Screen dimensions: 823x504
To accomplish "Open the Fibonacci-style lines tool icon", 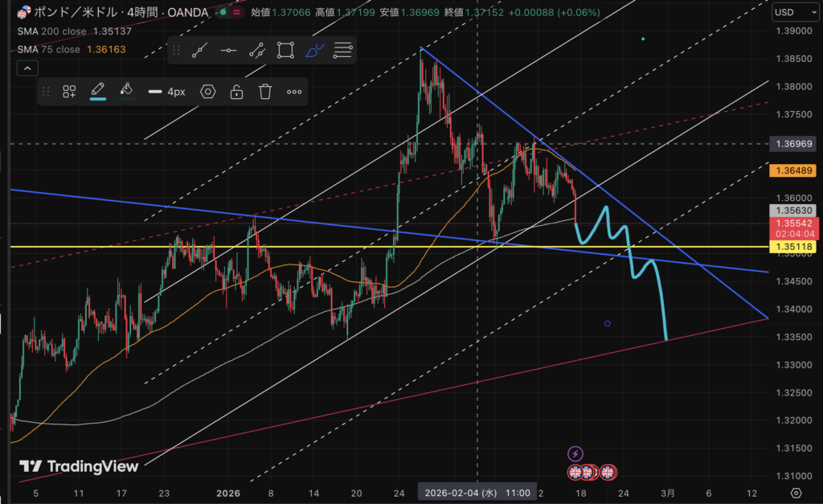I will coord(342,50).
